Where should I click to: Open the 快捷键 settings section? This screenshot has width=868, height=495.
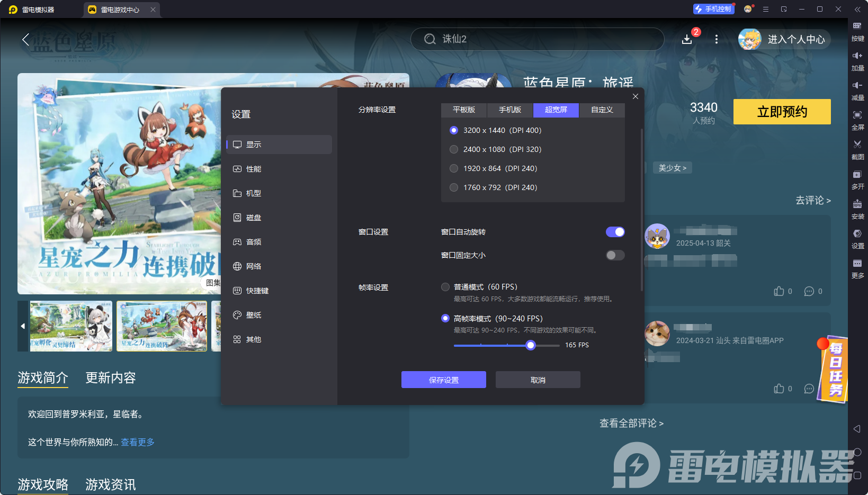[x=279, y=291]
